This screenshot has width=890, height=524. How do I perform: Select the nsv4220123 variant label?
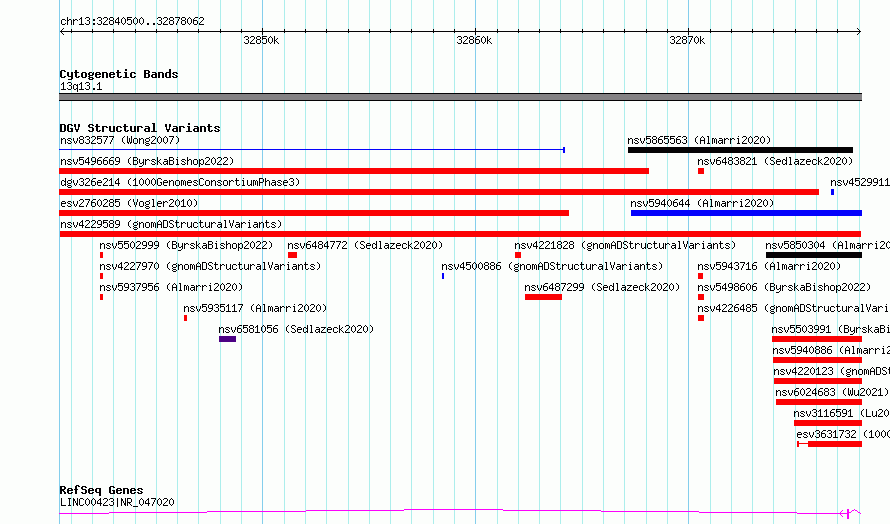pos(832,371)
